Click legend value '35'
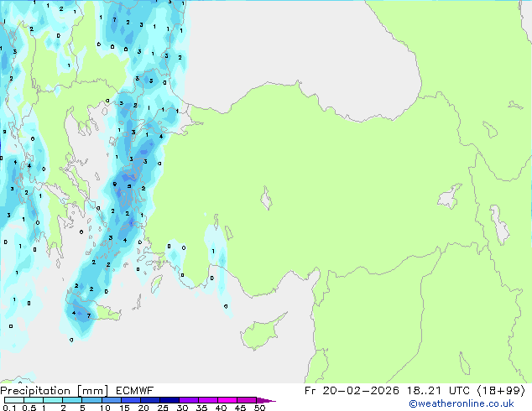The height and width of the screenshot is (411, 532). pyautogui.click(x=201, y=408)
